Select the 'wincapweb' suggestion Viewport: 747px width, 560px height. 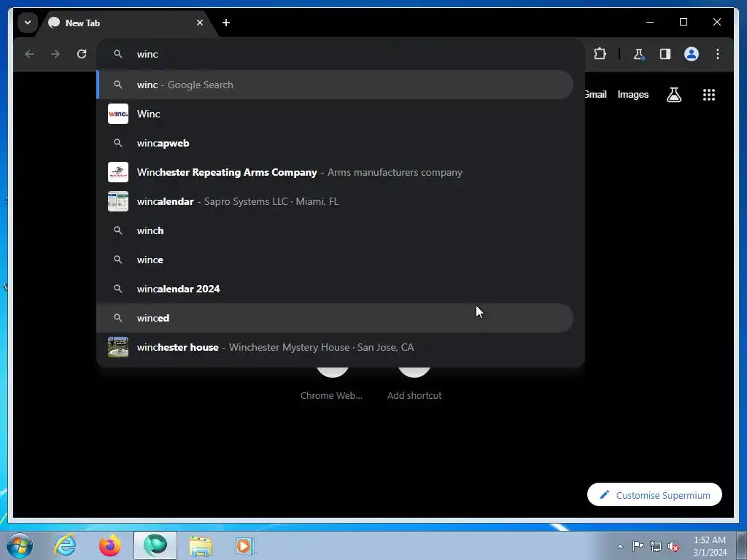tap(335, 144)
